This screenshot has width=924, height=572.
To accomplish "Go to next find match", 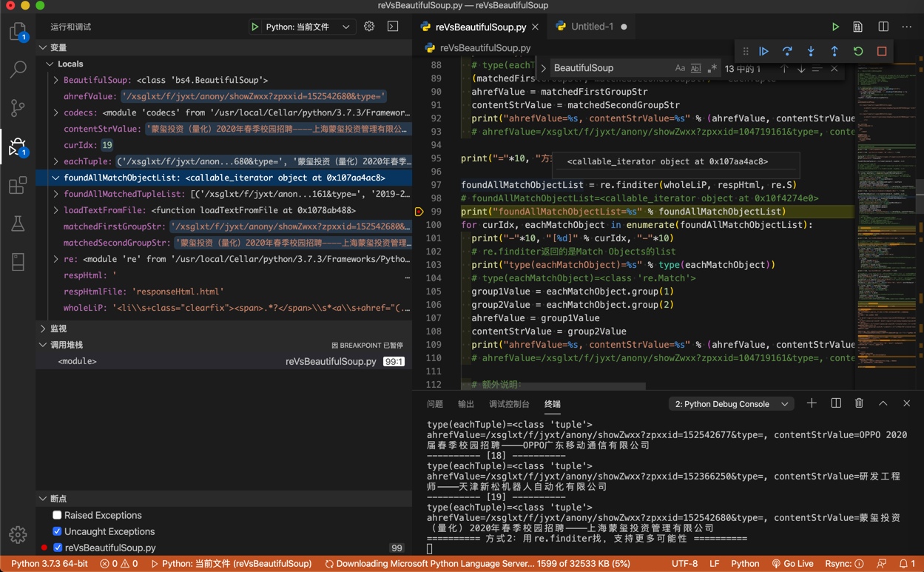I will [801, 69].
